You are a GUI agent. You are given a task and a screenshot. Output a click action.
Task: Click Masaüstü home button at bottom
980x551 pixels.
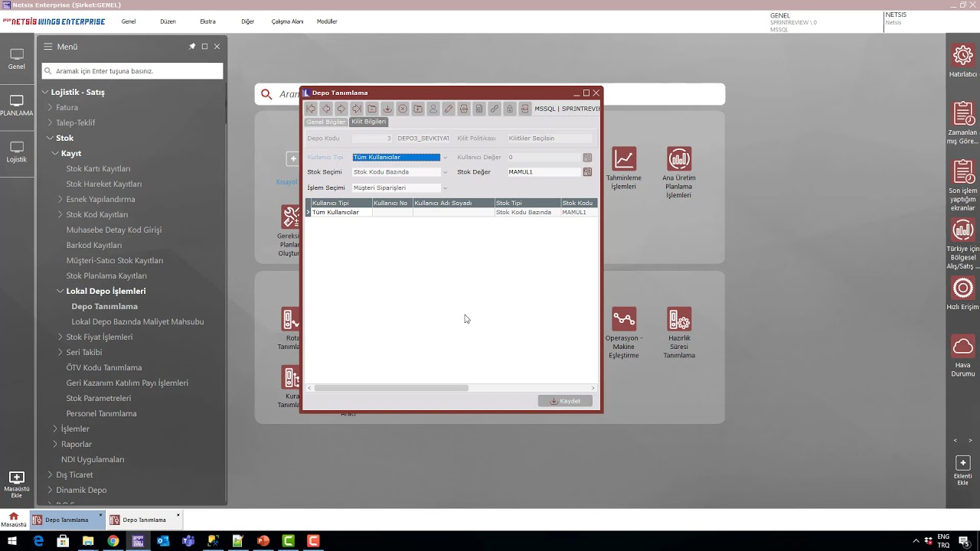click(x=13, y=520)
